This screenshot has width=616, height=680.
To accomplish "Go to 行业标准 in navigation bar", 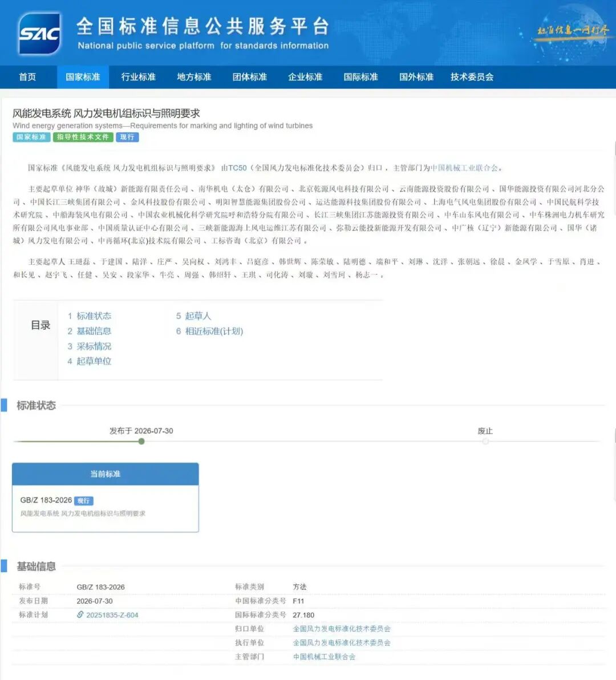I will point(138,77).
